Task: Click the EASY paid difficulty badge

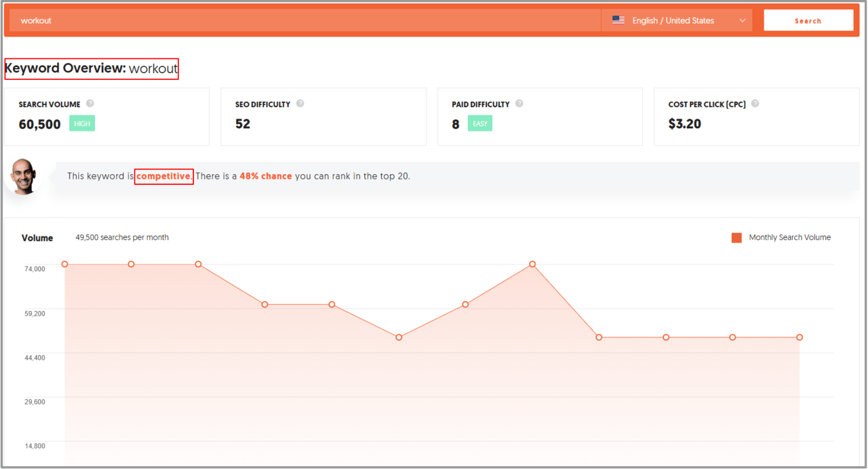Action: [480, 123]
